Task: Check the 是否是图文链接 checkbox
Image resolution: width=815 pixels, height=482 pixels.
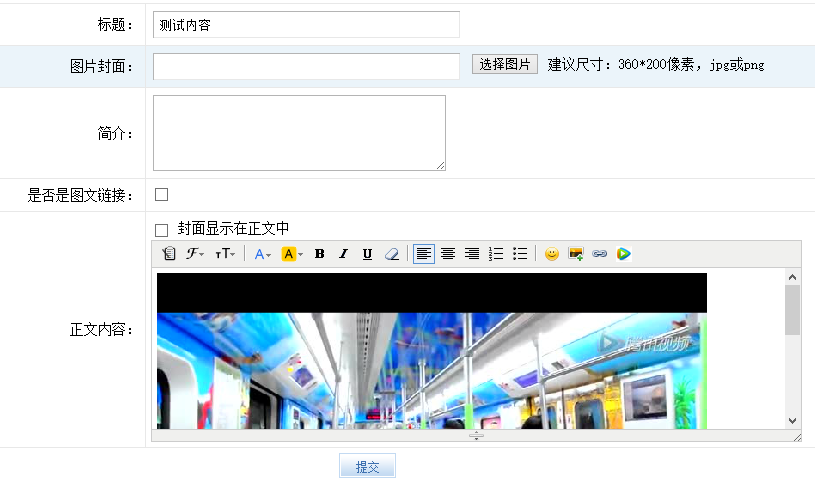Action: tap(161, 194)
